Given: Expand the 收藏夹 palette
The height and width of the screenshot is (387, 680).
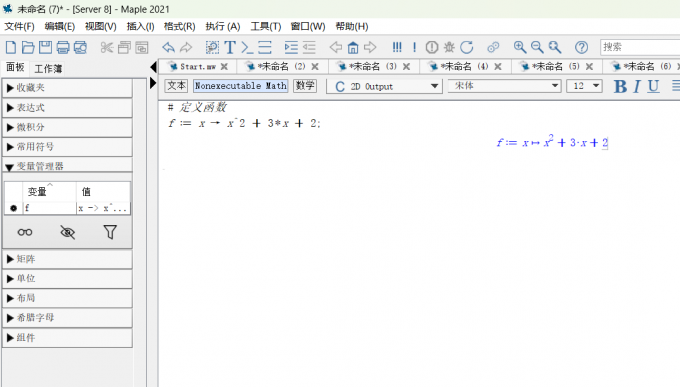Looking at the screenshot, I should tap(67, 88).
